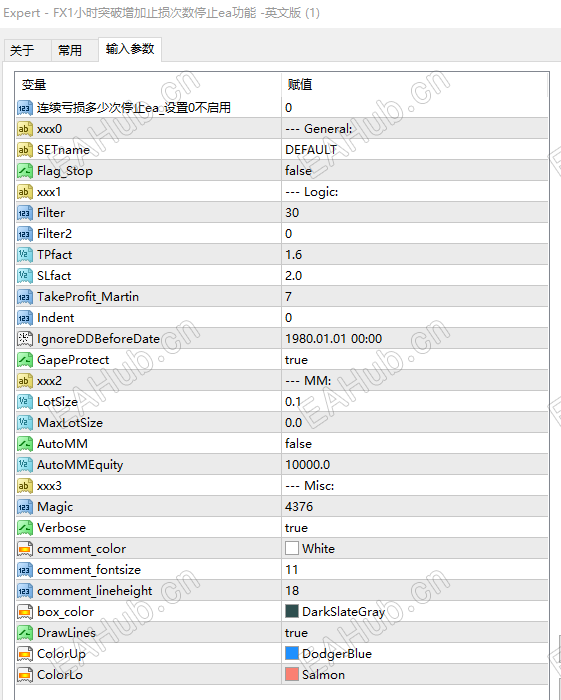
Task: Click the string icon next to xxx2
Action: 25,381
